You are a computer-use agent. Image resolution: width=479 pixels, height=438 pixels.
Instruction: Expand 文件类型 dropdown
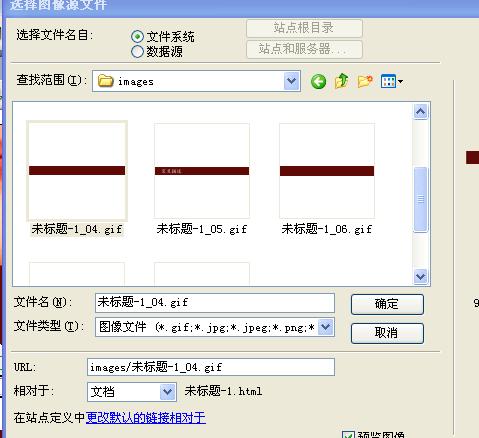coord(326,327)
